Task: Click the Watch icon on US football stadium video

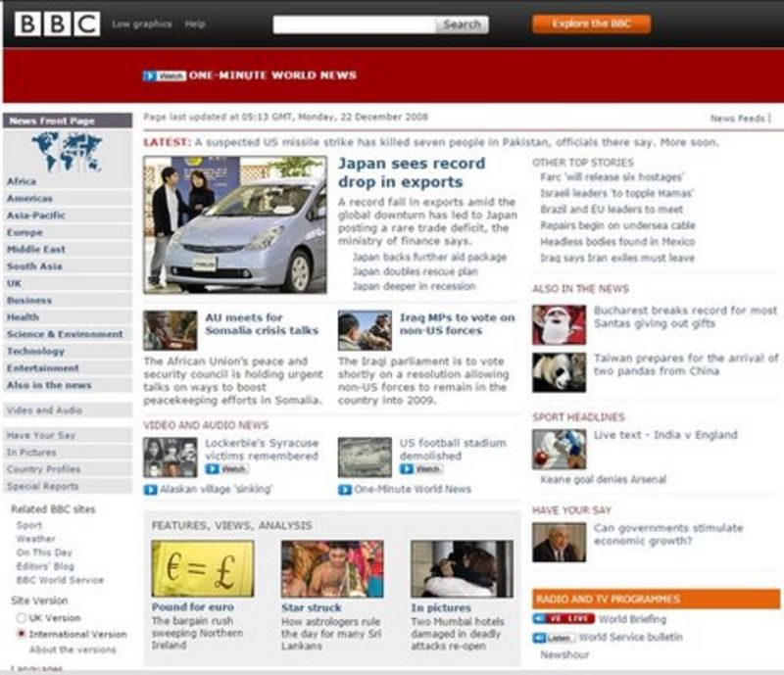Action: pos(421,467)
